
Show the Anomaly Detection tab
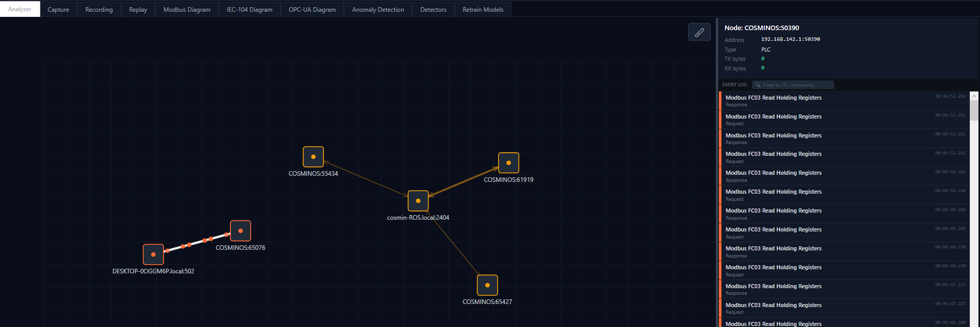coord(378,9)
